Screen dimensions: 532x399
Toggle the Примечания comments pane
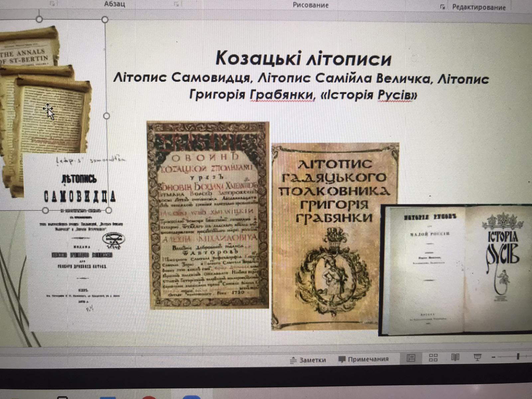363,359
